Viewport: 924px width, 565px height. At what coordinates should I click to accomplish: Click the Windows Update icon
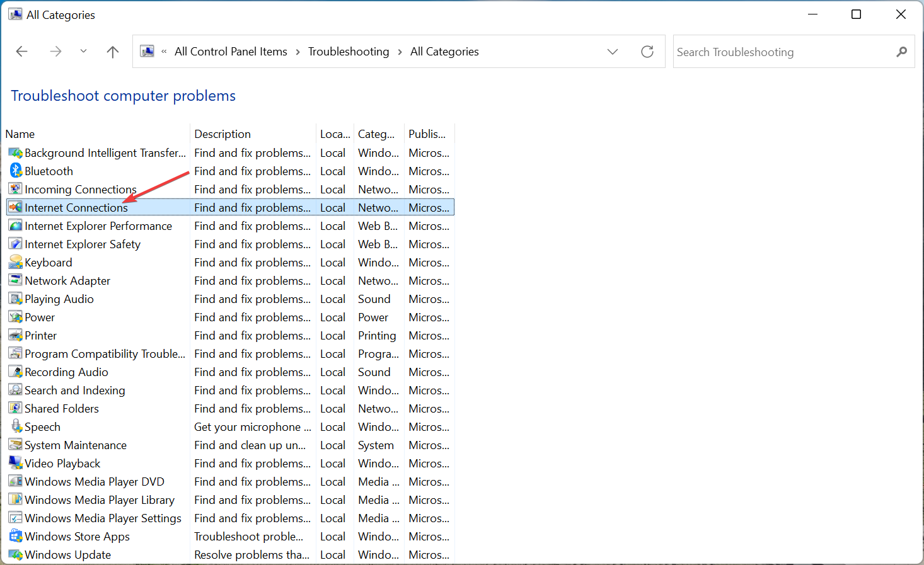point(15,555)
